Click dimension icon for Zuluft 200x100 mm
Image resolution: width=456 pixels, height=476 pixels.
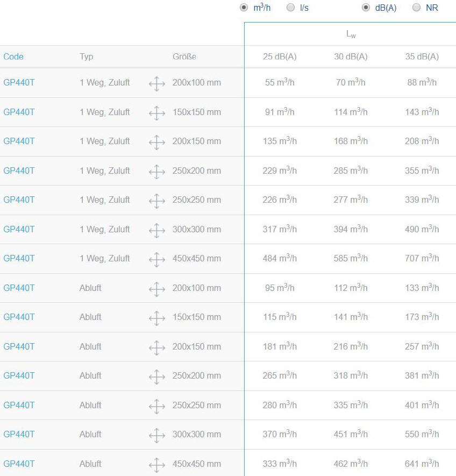click(157, 84)
